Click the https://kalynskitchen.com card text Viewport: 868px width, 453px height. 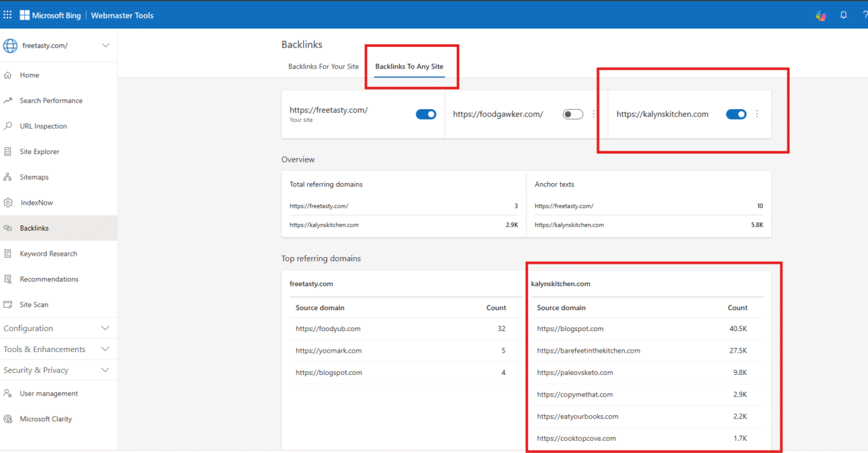point(663,114)
